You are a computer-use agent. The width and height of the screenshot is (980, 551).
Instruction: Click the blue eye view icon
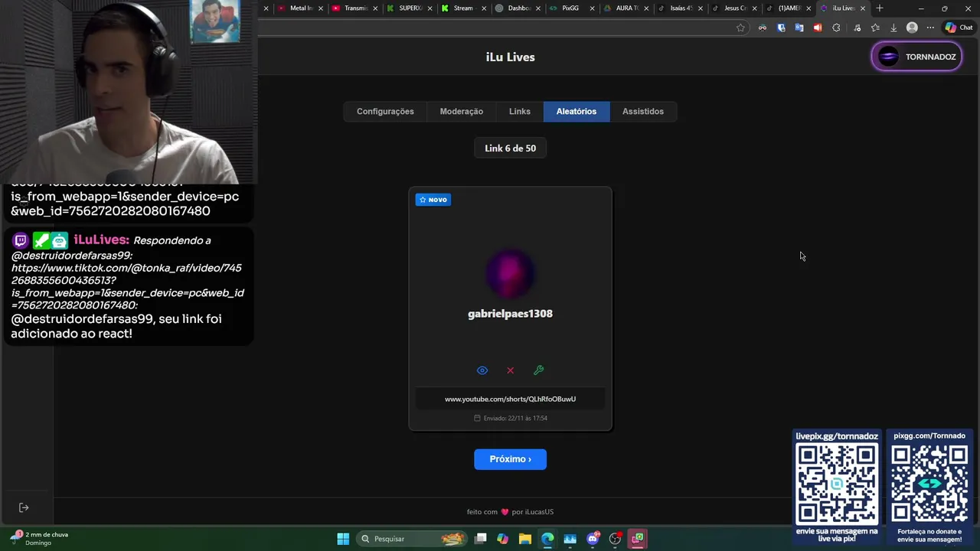point(482,370)
